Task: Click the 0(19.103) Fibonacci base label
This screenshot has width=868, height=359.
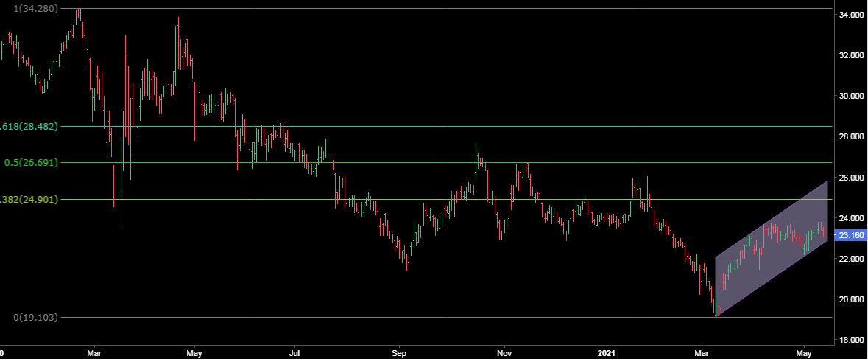Action: click(35, 318)
